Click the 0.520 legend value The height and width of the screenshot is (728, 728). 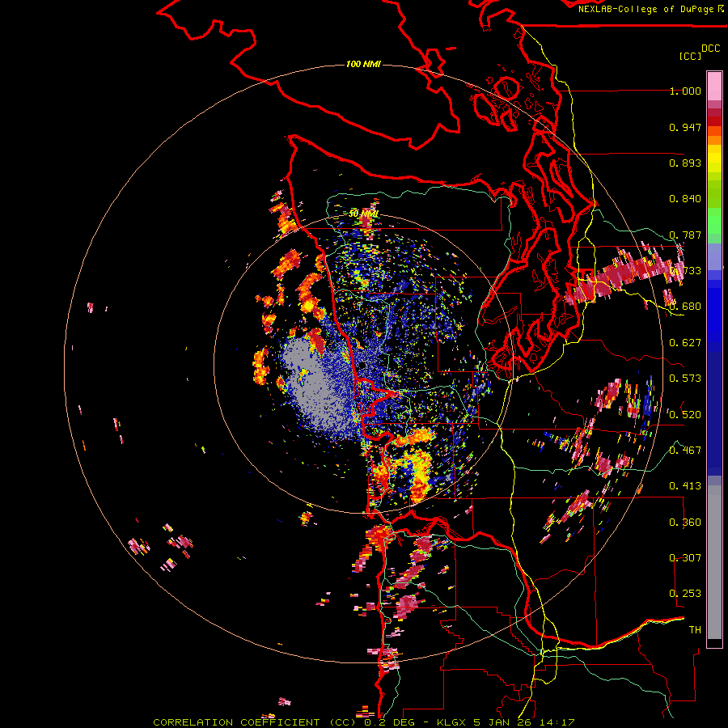685,415
